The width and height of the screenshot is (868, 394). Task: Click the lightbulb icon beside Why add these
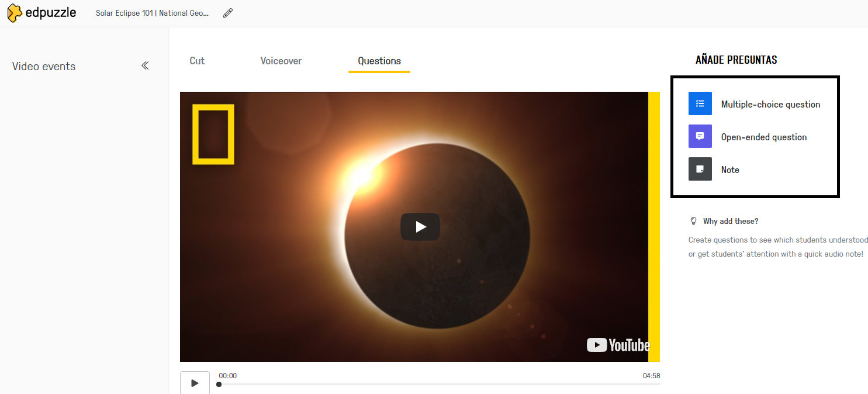coord(694,221)
